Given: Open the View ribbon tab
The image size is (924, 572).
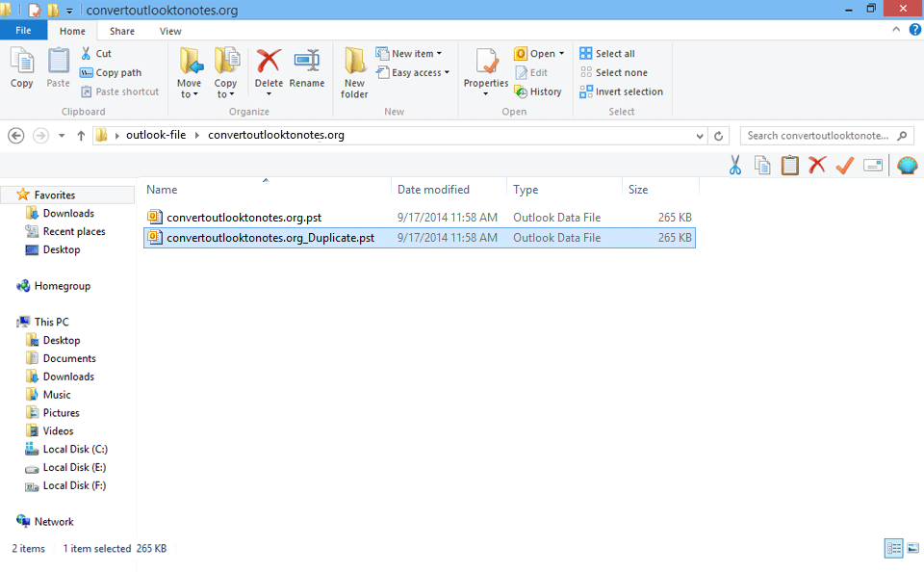Looking at the screenshot, I should (170, 31).
